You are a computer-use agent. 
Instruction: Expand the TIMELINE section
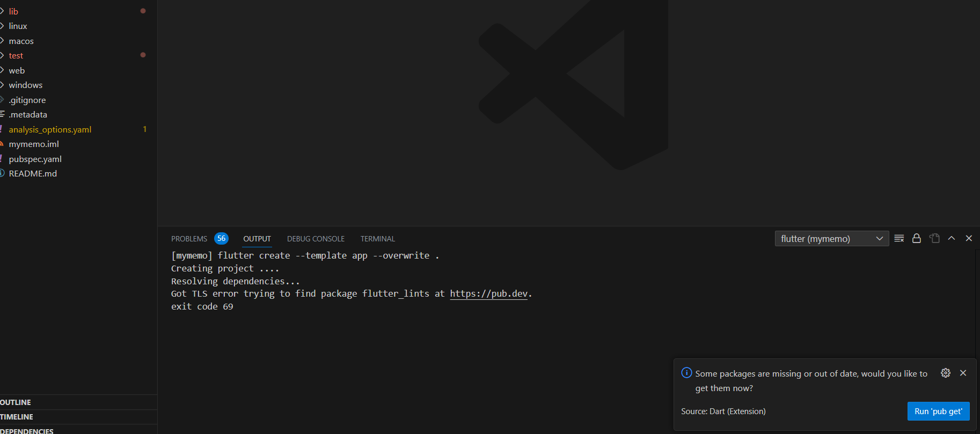[x=78, y=417]
